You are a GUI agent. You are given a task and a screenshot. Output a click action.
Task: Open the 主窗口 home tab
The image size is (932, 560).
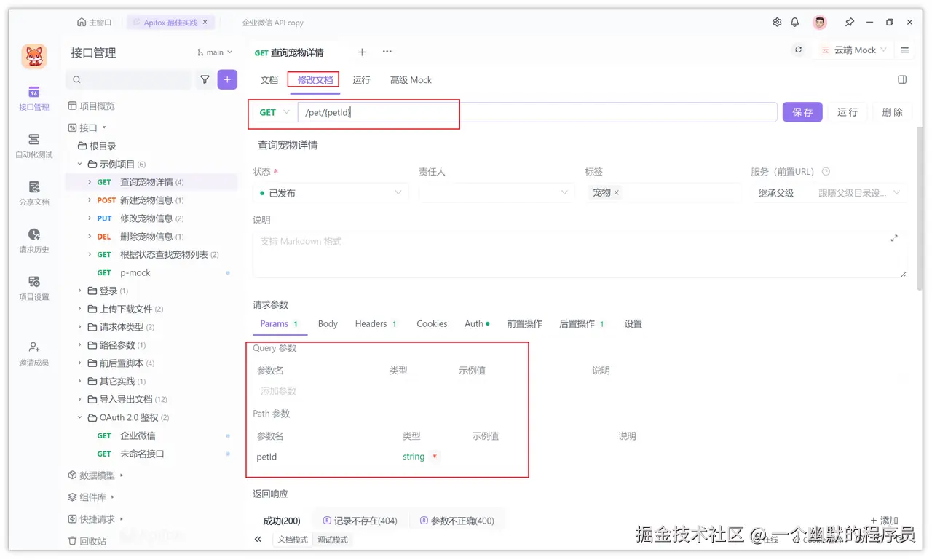point(95,23)
